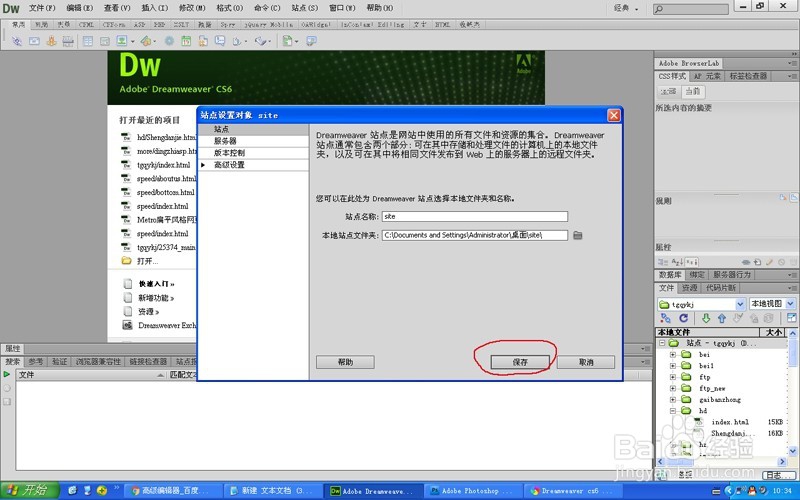The width and height of the screenshot is (800, 500).
Task: Click the Named Anchor insert icon
Action: [x=51, y=41]
